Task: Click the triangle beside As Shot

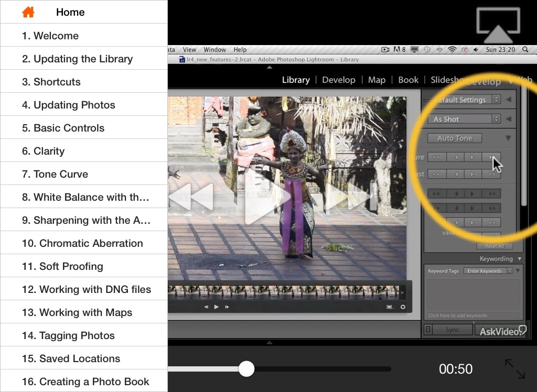Action: 509,119
